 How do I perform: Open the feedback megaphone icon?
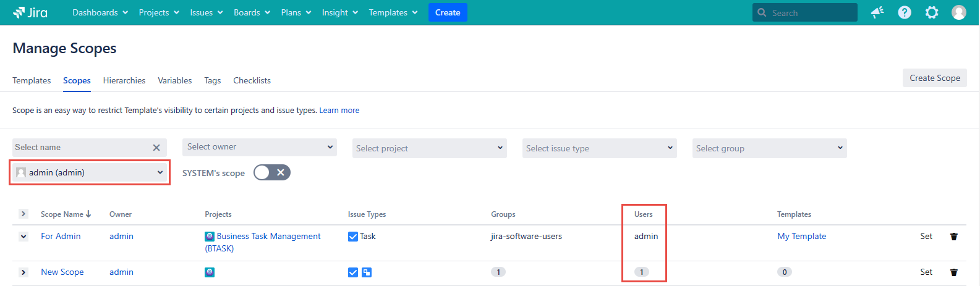(x=877, y=12)
